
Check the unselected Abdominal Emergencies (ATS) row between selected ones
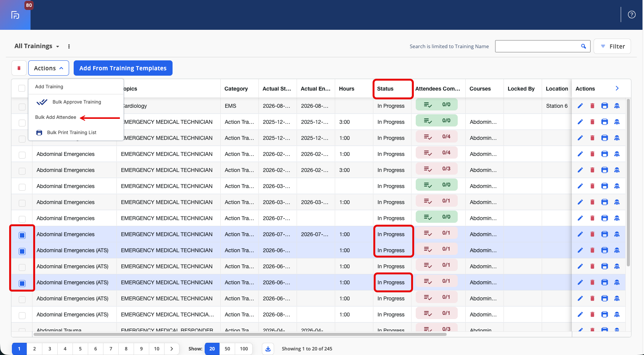pyautogui.click(x=22, y=267)
